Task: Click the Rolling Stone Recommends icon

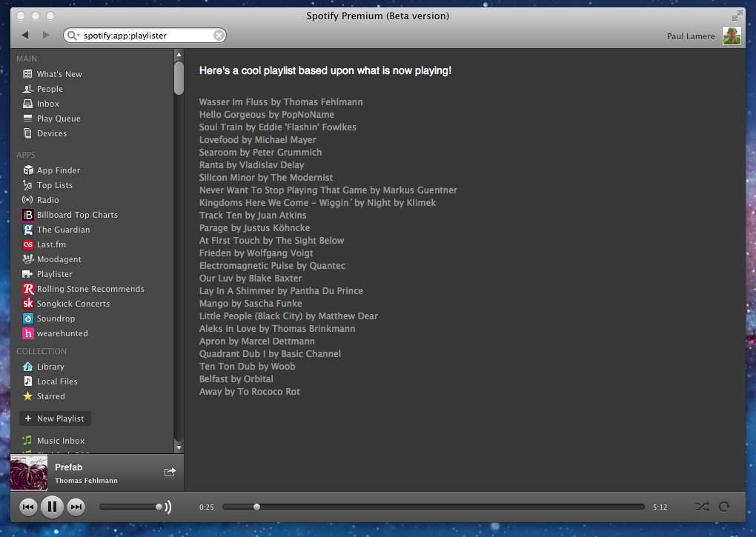Action: click(x=28, y=289)
